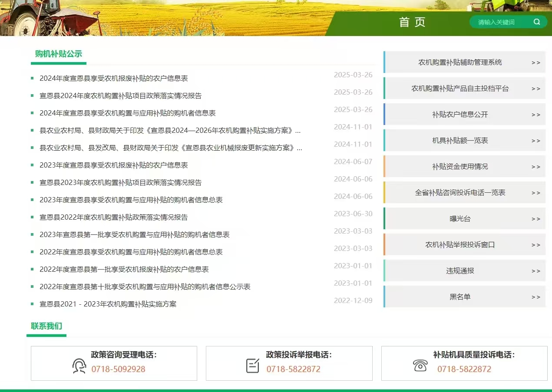Open 农机补贴举报投诉窗口
The width and height of the screenshot is (552, 392).
[x=460, y=245]
